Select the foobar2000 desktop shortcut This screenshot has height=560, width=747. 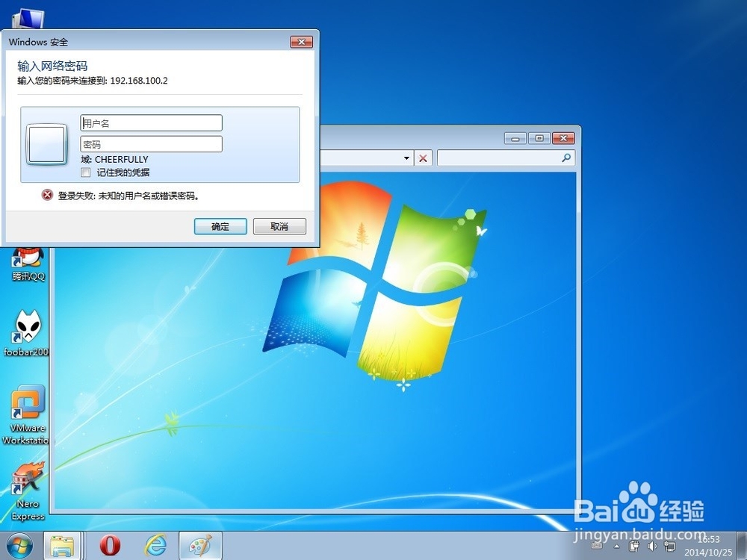tap(26, 333)
